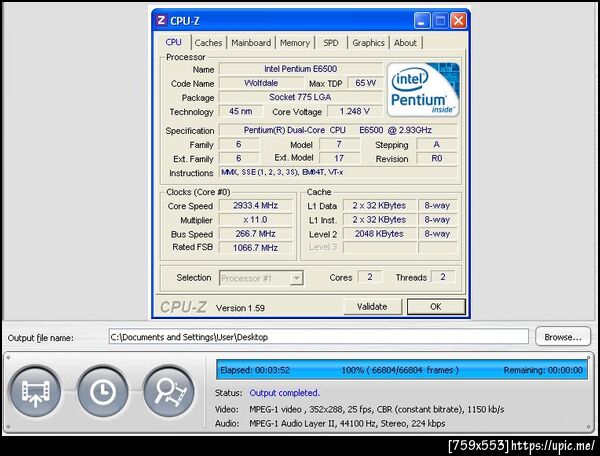The image size is (600, 456).
Task: Click the encoding progress bar
Action: (x=402, y=370)
